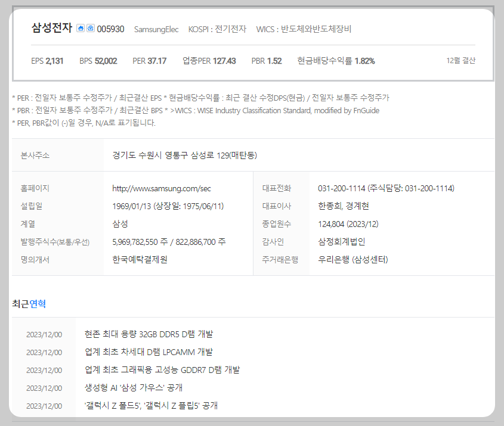Open the http://www.samsung.com/sec homepage link
This screenshot has height=426, width=504.
pos(162,188)
